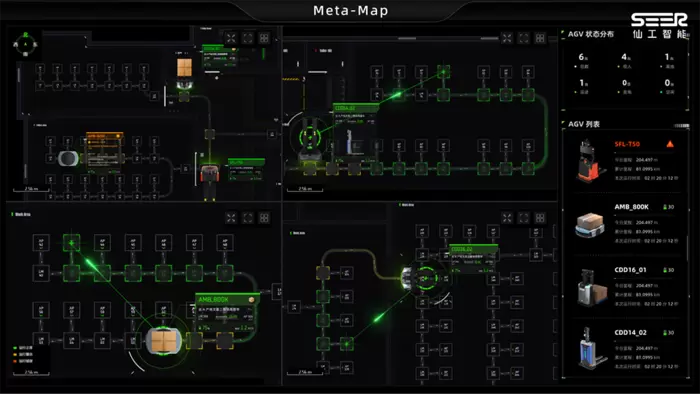Click the fullscreen icon in bottom-right map panel
The width and height of the screenshot is (700, 394).
click(524, 218)
